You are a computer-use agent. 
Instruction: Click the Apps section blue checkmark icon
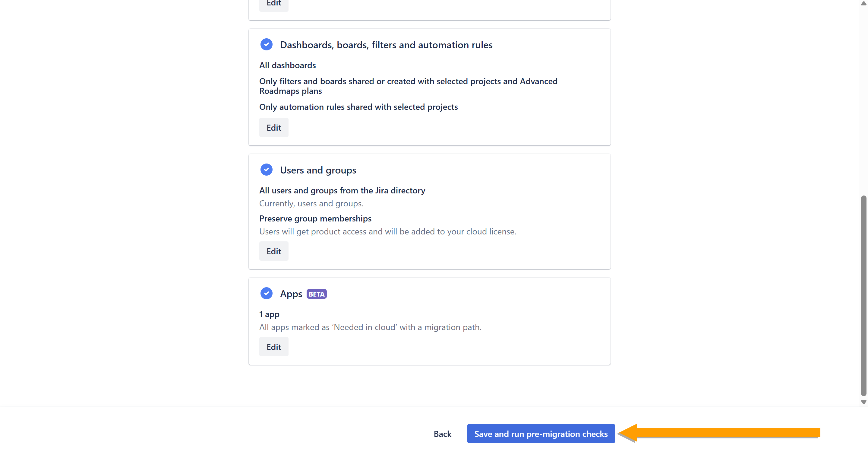click(266, 294)
